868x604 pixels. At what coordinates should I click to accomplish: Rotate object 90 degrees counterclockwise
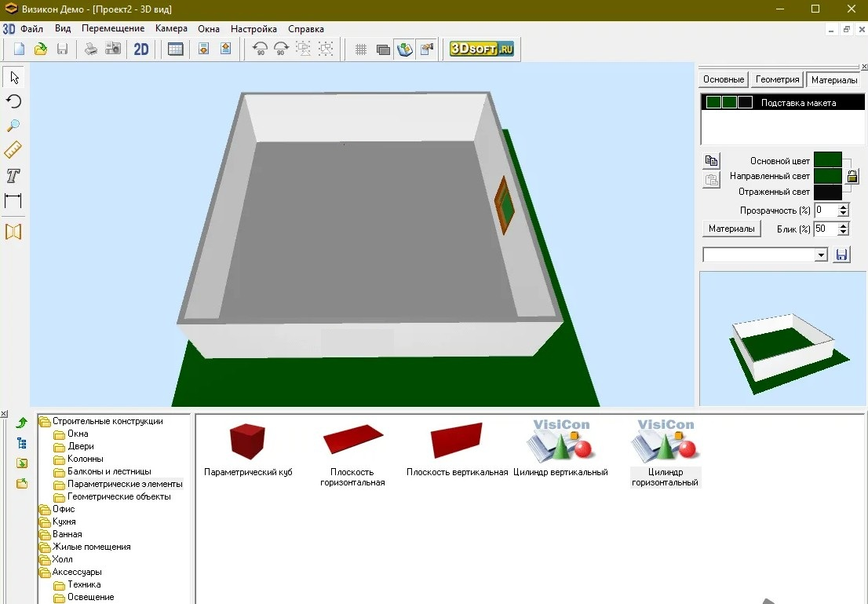(259, 49)
